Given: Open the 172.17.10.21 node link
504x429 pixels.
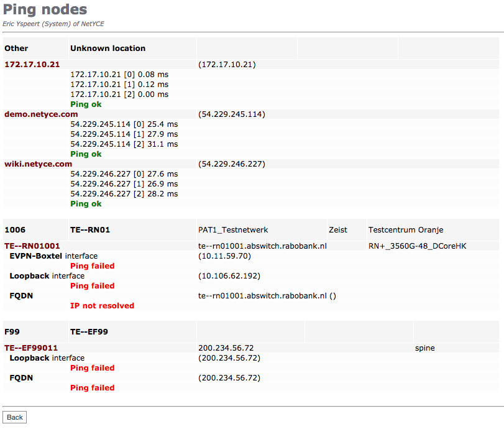Looking at the screenshot, I should coord(32,64).
